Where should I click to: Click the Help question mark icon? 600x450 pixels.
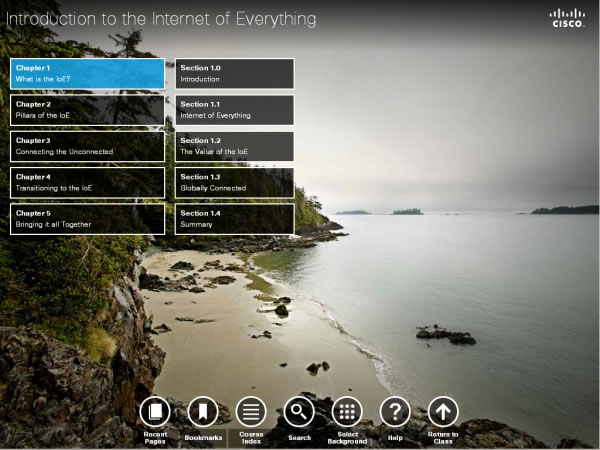coord(395,411)
